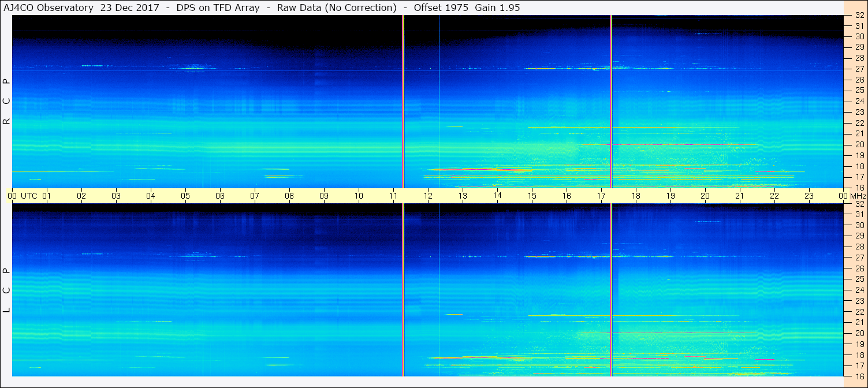The width and height of the screenshot is (868, 388).
Task: Select the "Offset 1975" value in header
Action: tap(440, 8)
